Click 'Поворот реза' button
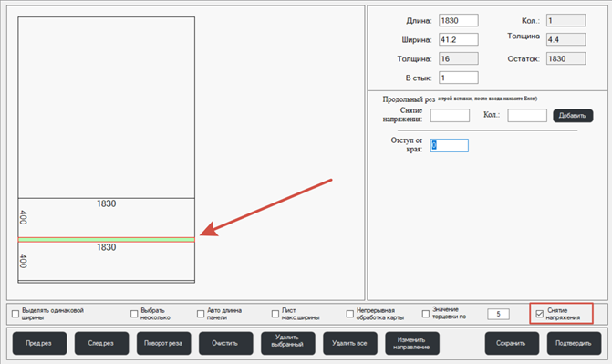 pos(163,343)
